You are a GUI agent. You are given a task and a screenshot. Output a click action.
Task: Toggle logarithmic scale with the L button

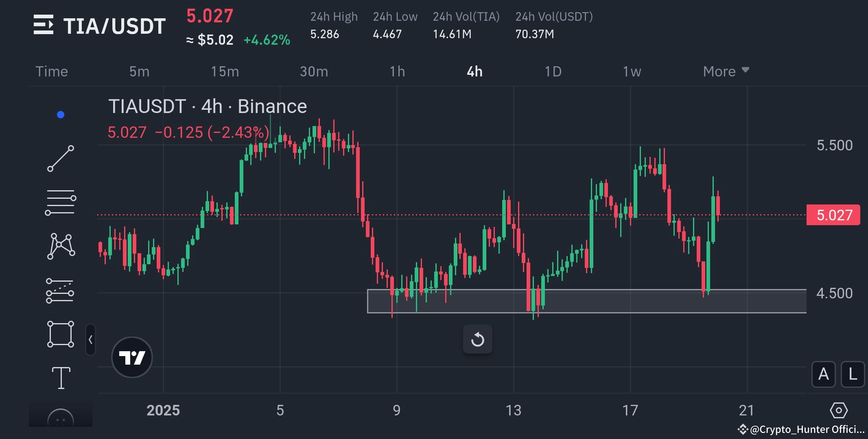click(853, 375)
